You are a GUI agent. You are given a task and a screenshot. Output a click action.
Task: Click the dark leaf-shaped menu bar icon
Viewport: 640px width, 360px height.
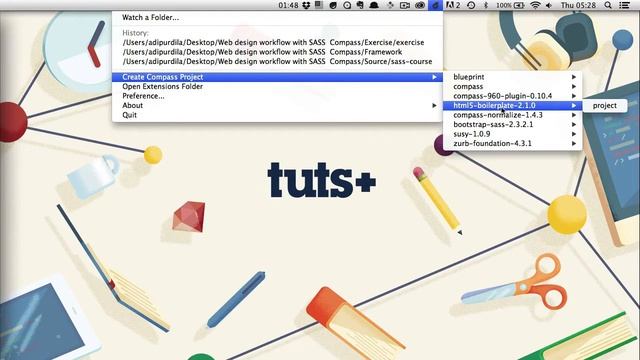[x=333, y=5]
